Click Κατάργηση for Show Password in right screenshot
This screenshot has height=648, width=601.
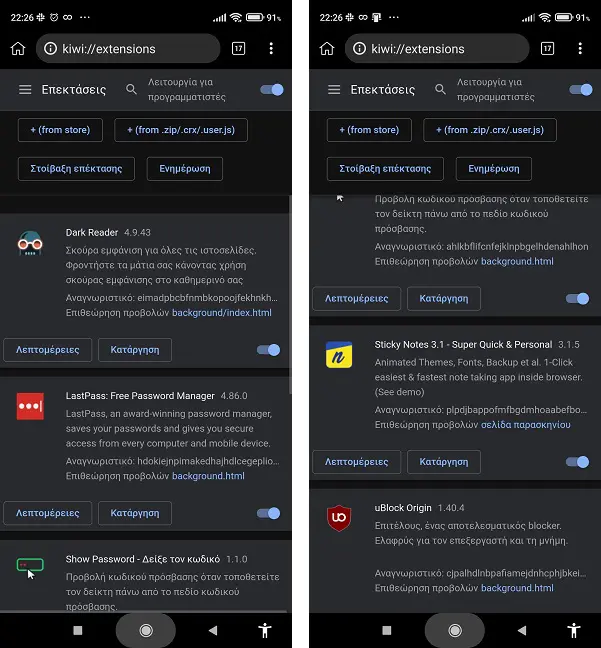pos(444,298)
